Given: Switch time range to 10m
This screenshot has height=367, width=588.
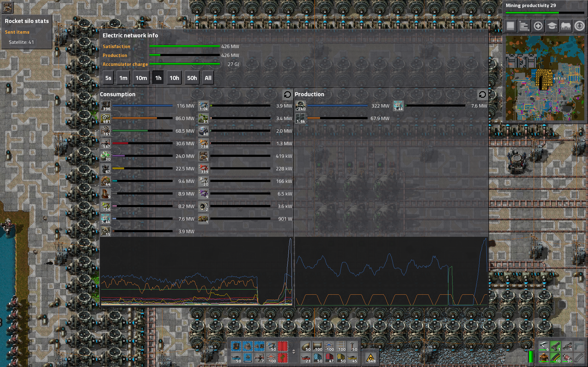Looking at the screenshot, I should 141,78.
